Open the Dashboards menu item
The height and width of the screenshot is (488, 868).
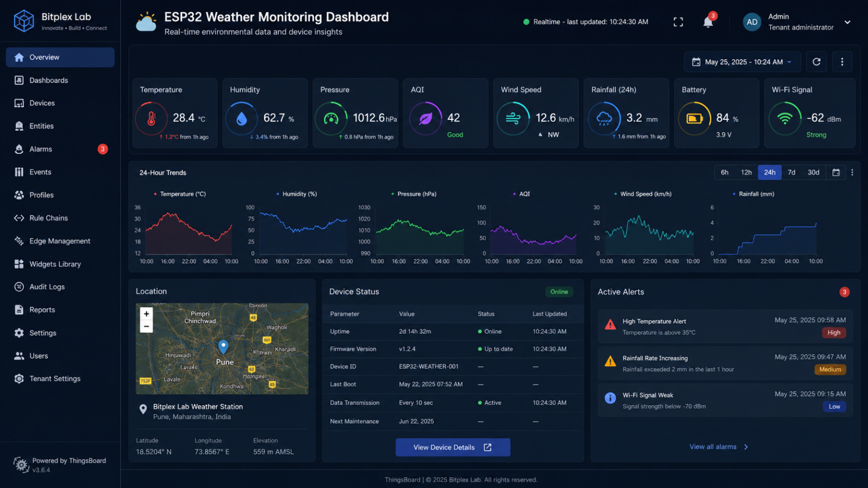(60, 80)
